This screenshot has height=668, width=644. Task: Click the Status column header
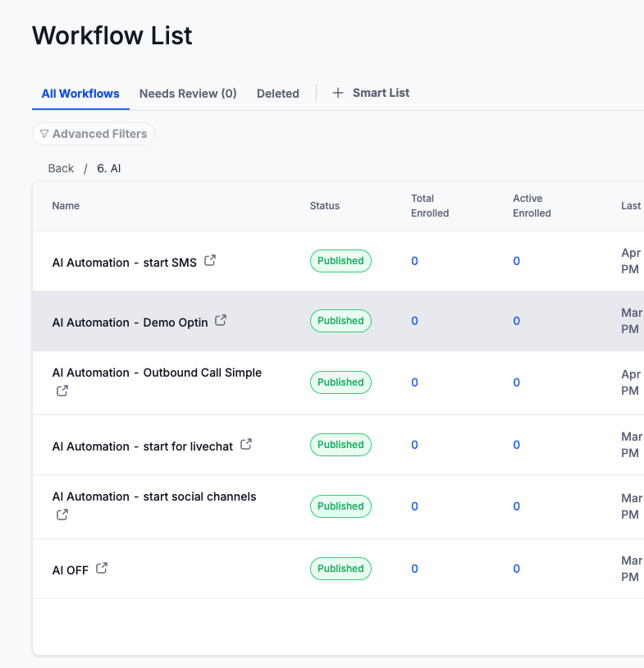(324, 206)
